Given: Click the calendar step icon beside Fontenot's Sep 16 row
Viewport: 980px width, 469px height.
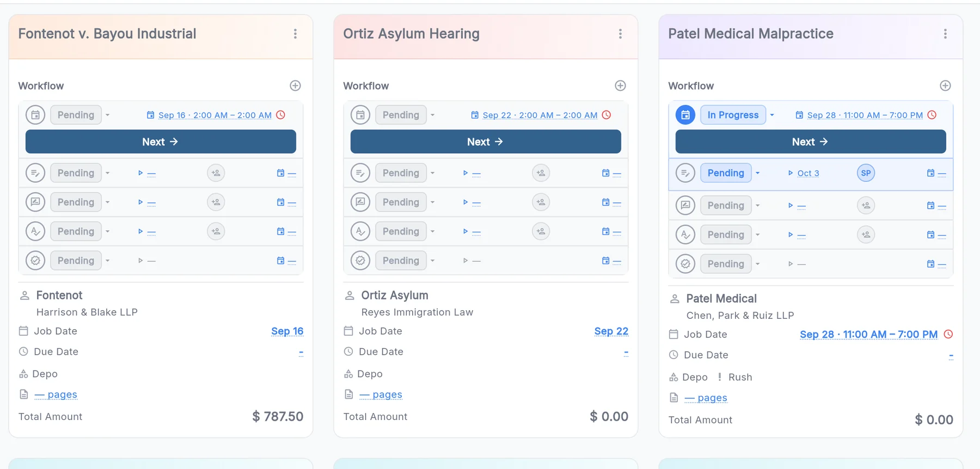Looking at the screenshot, I should [35, 115].
